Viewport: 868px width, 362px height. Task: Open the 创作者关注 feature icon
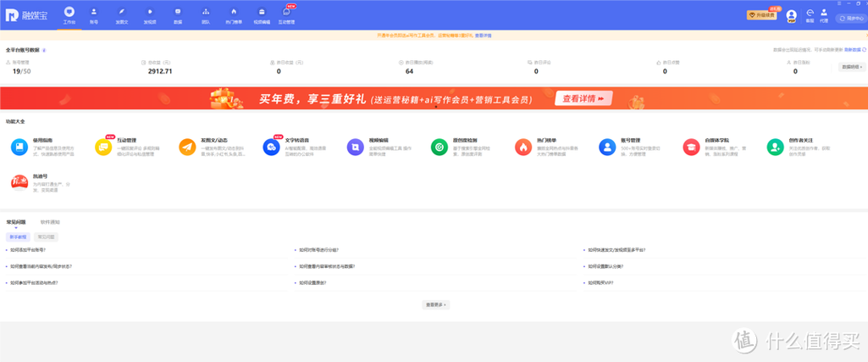[775, 147]
